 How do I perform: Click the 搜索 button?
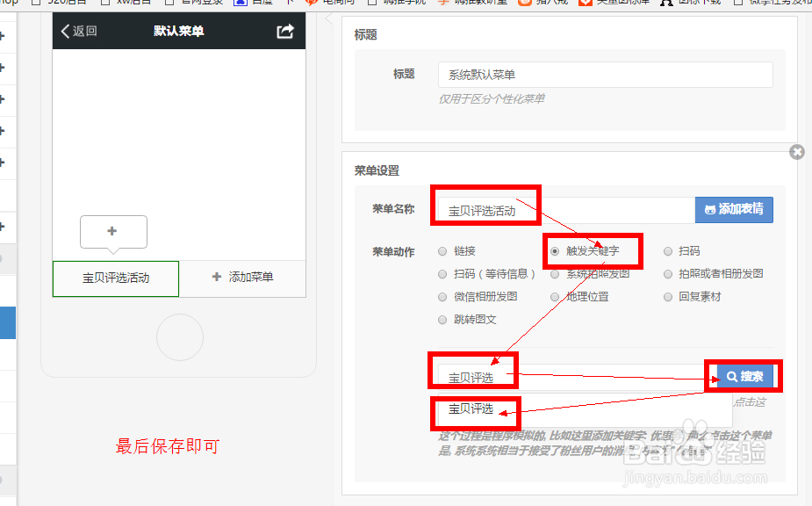coord(744,375)
